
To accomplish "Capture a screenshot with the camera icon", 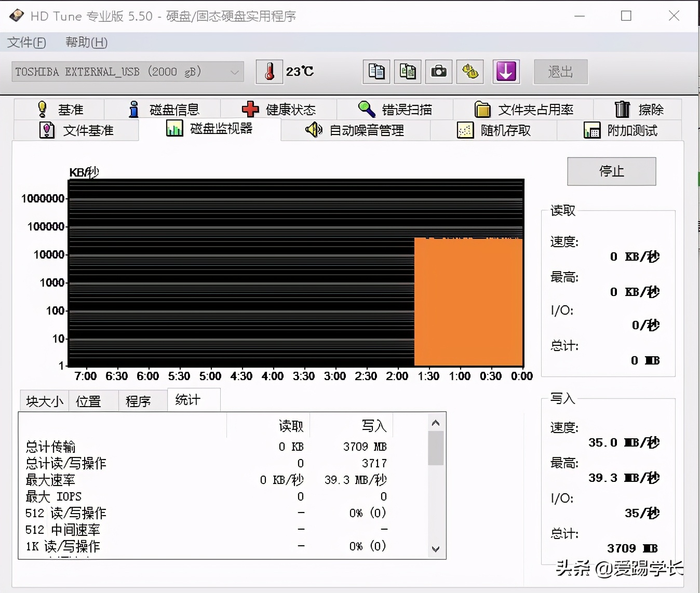I will [x=438, y=72].
